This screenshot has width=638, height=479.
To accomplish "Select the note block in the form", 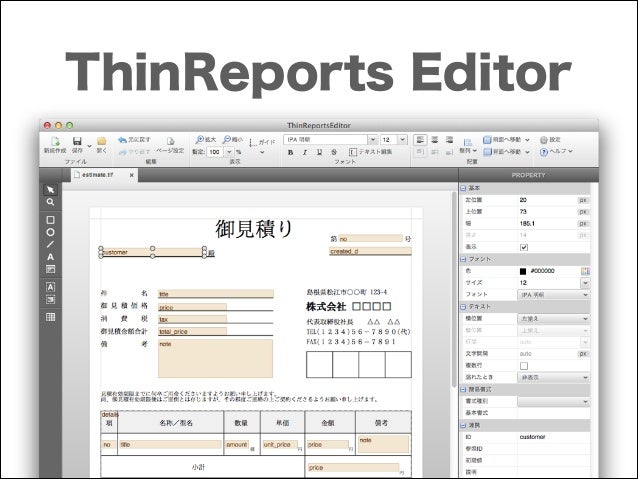I will 215,359.
